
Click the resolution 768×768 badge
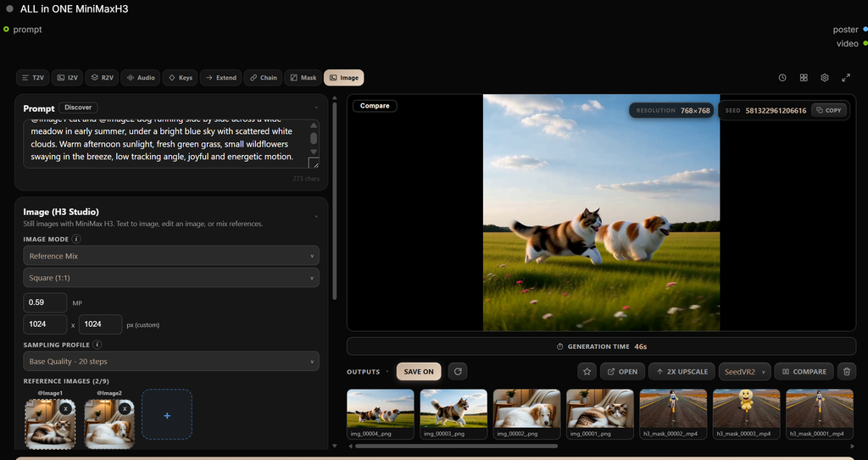tap(671, 111)
